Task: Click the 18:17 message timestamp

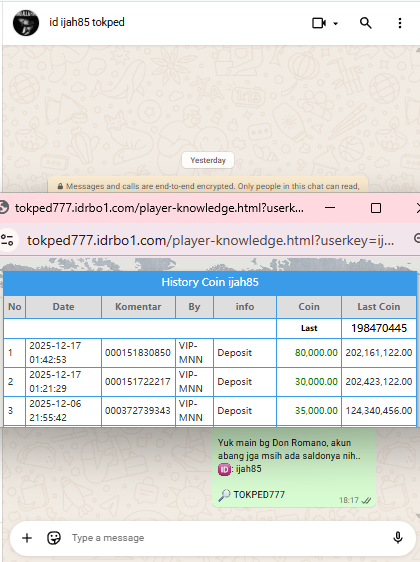Action: [x=349, y=500]
